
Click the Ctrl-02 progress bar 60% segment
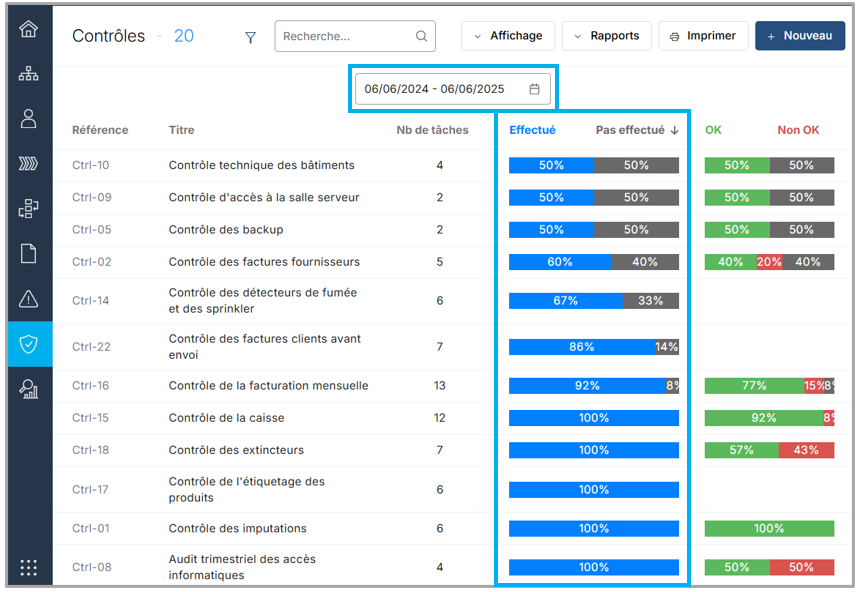[559, 262]
